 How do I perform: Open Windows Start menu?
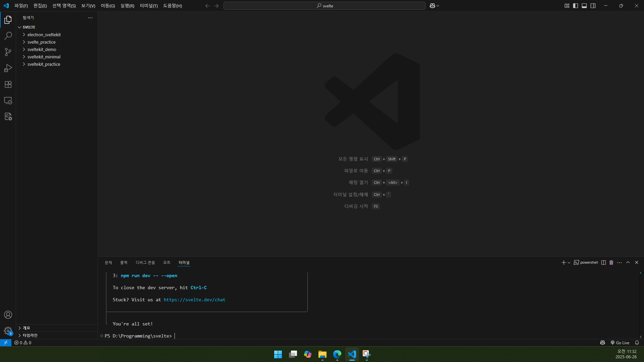pos(278,354)
